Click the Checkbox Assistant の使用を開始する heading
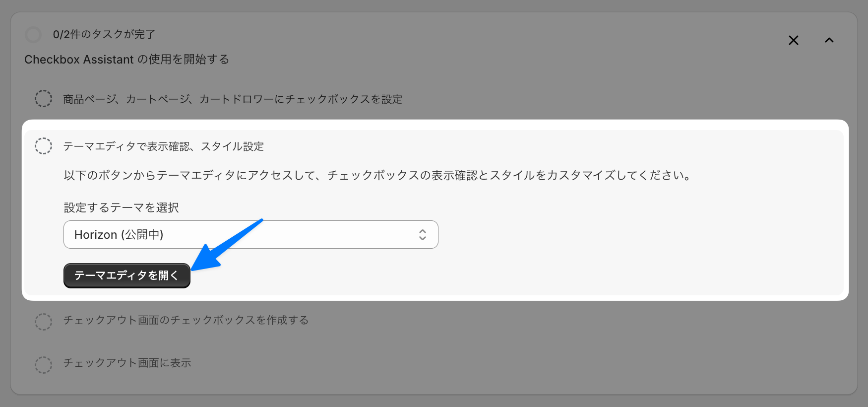 [126, 60]
